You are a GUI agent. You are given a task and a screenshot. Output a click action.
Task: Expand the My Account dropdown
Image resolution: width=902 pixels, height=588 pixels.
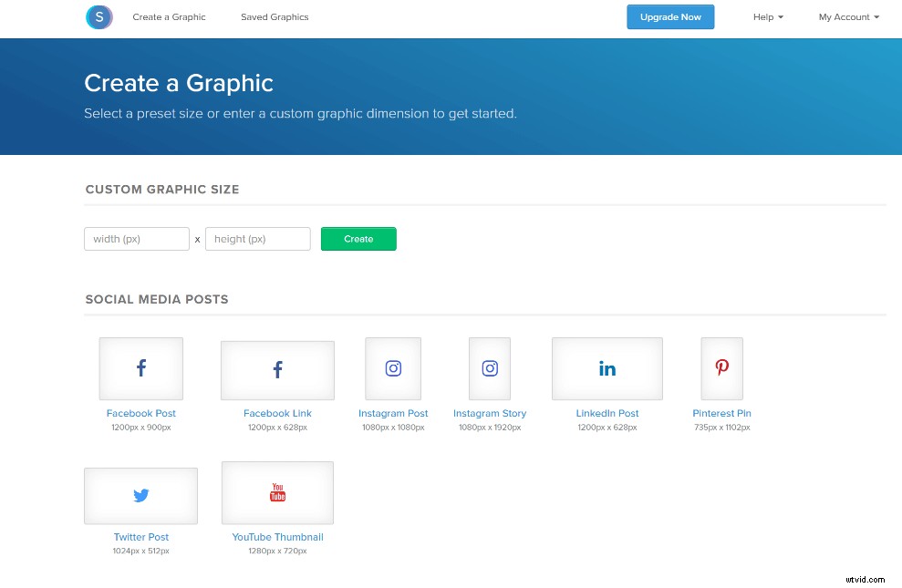click(848, 16)
